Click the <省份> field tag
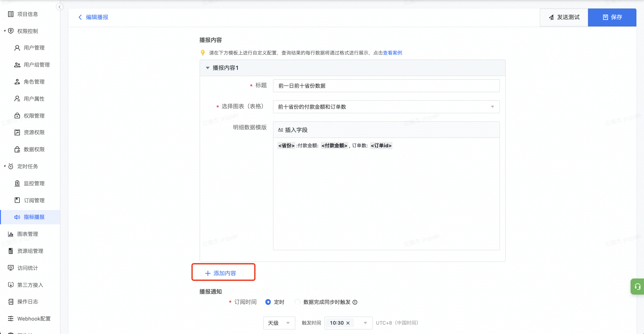 click(286, 146)
